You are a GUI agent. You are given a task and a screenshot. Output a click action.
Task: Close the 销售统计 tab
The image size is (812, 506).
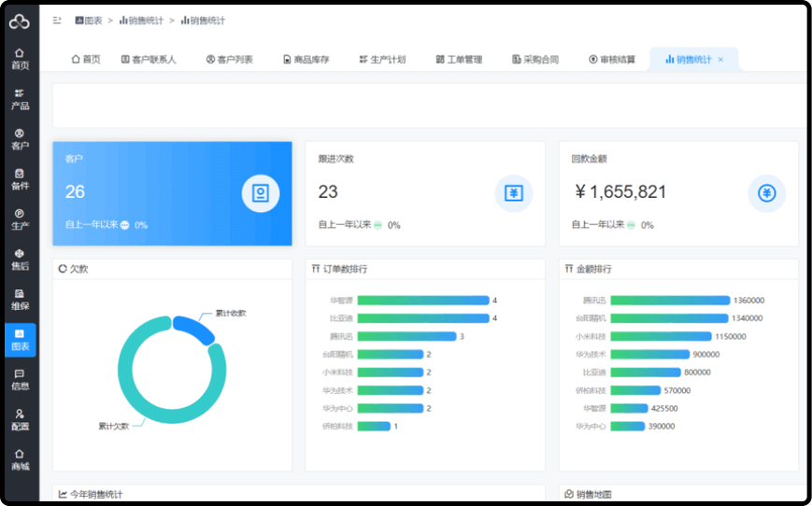click(x=720, y=60)
